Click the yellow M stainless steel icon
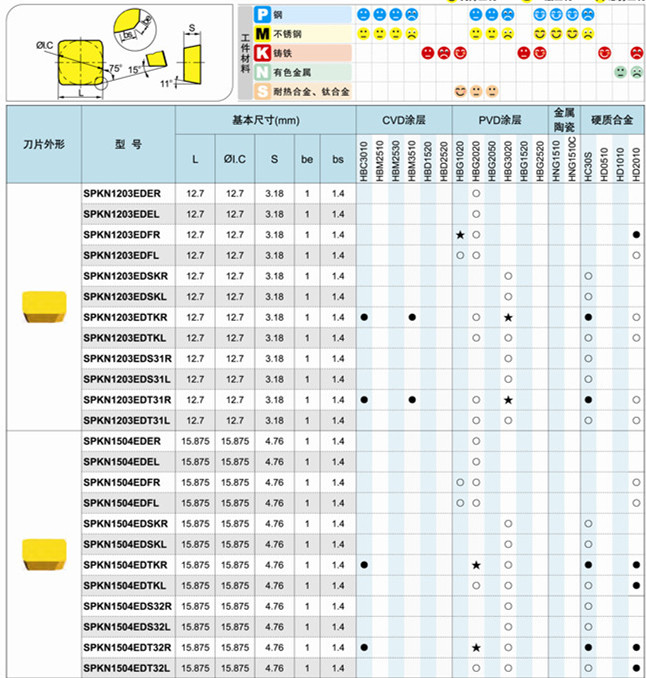 click(x=262, y=34)
